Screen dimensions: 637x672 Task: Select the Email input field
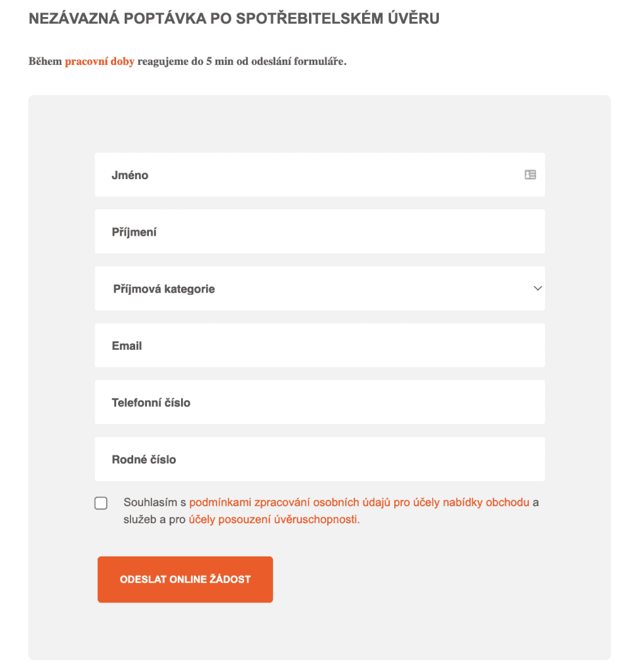(x=319, y=345)
